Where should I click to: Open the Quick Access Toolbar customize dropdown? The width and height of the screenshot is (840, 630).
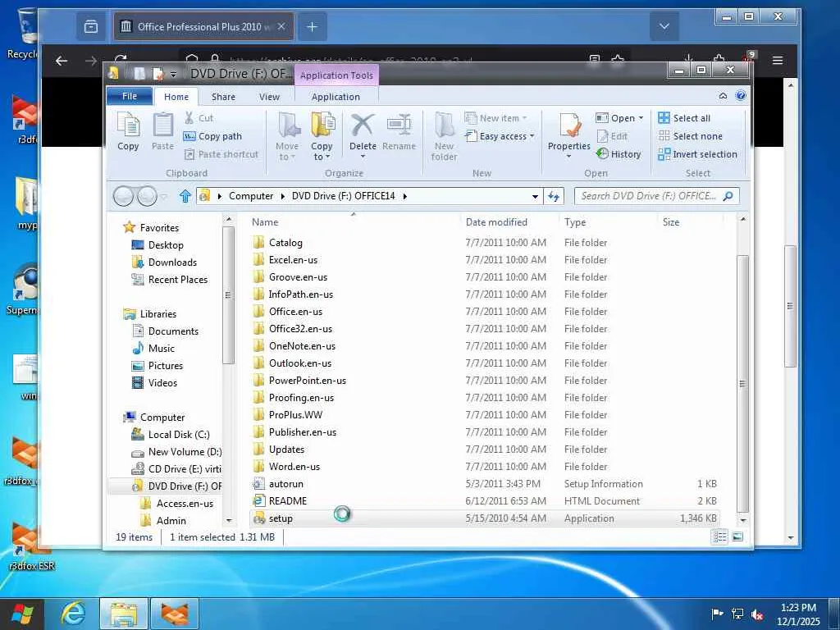pos(174,74)
